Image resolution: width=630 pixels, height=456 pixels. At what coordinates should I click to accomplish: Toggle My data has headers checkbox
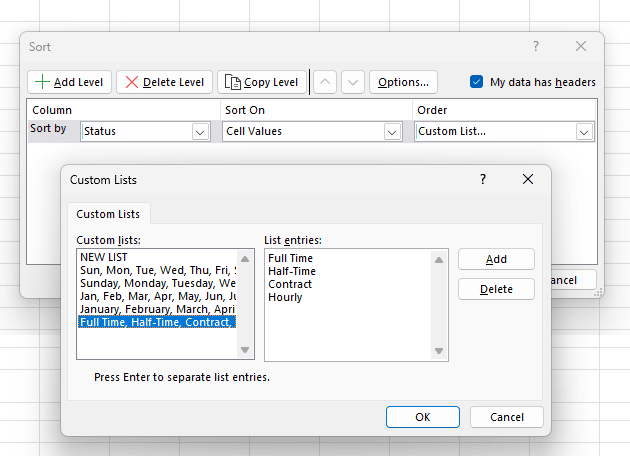click(x=477, y=82)
